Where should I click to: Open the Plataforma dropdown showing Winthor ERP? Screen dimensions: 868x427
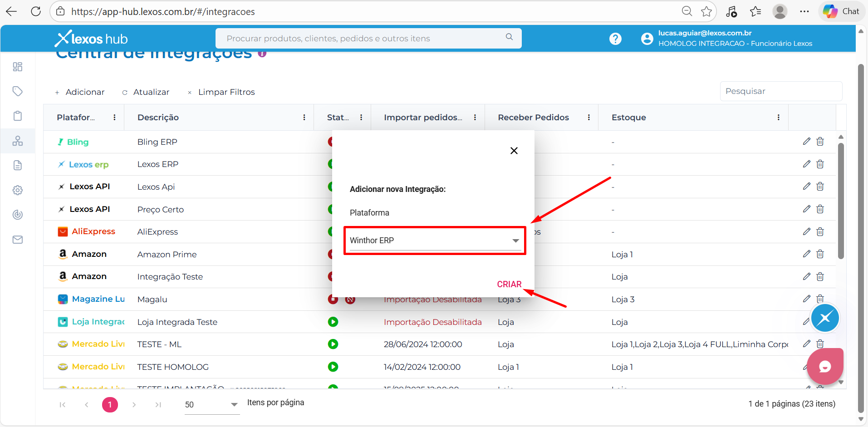435,240
